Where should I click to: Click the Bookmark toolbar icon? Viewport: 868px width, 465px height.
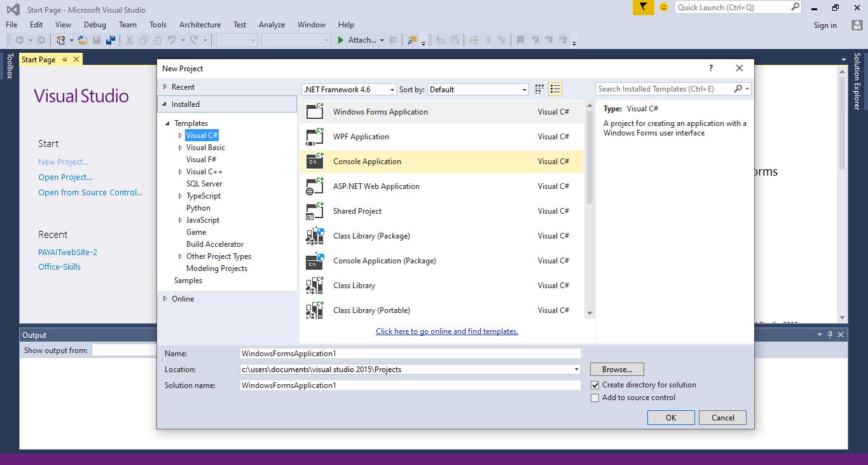[520, 40]
